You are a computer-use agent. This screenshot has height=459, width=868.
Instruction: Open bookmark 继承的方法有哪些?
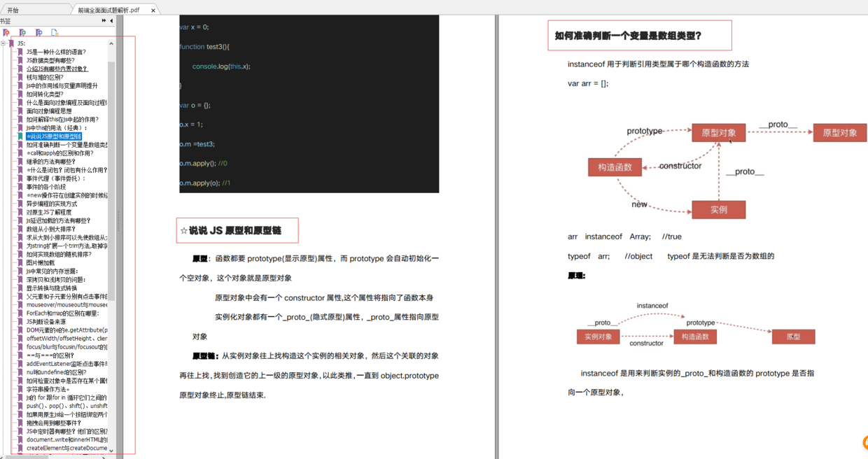tap(51, 162)
